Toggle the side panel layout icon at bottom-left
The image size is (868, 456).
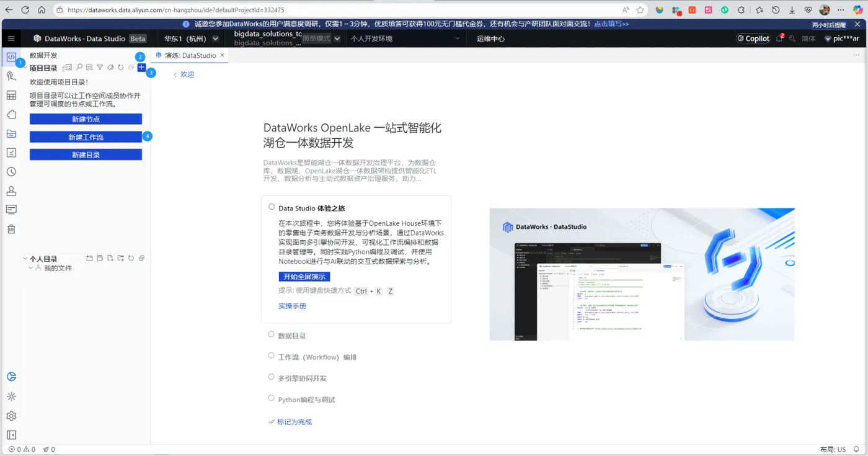(x=11, y=435)
